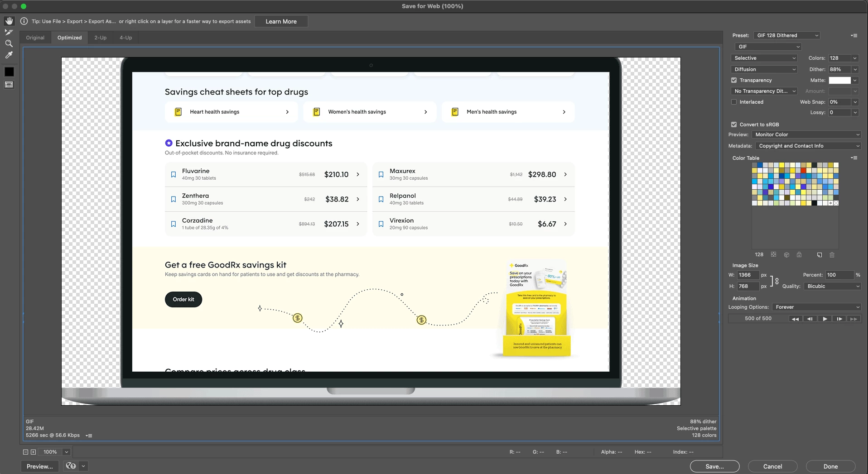Viewport: 868px width, 474px height.
Task: Click the Preview... button
Action: pos(39,466)
